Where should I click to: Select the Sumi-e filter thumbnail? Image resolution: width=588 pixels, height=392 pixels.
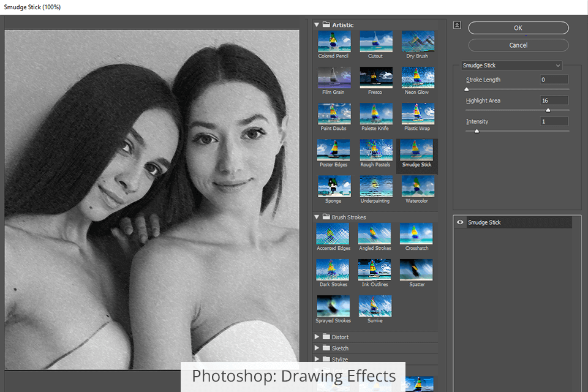coord(375,306)
